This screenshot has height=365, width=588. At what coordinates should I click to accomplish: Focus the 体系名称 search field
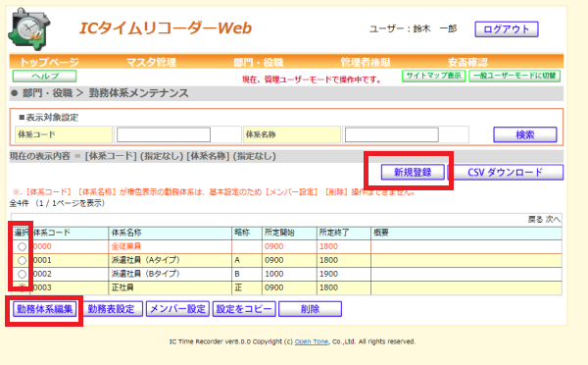click(x=391, y=134)
